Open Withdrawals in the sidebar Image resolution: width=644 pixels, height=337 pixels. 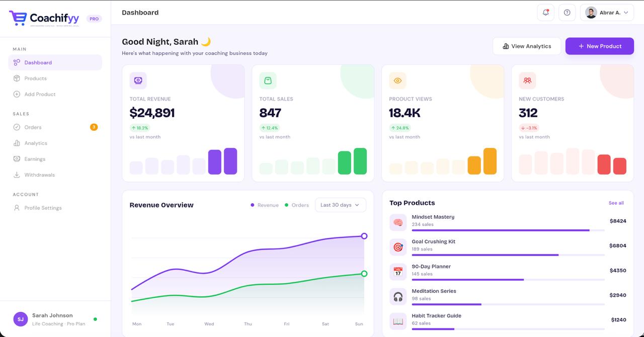pos(55,175)
